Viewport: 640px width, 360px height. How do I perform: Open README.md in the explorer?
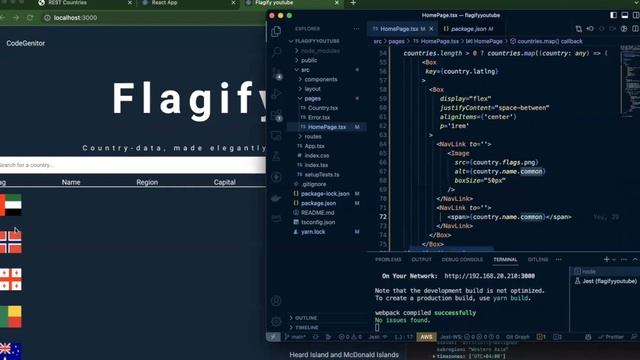[x=318, y=213]
